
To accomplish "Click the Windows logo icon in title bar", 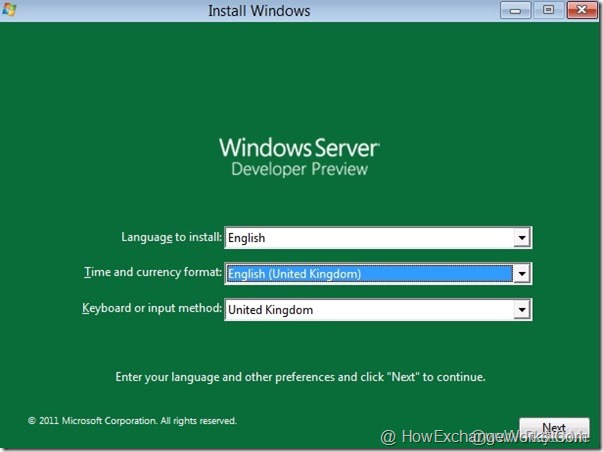I will (9, 9).
